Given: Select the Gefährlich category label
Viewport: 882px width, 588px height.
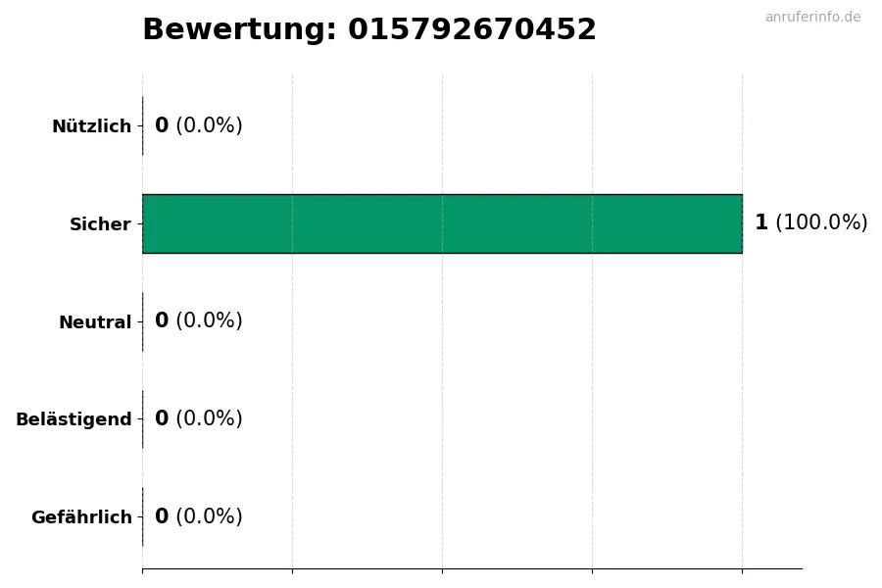Looking at the screenshot, I should [81, 517].
